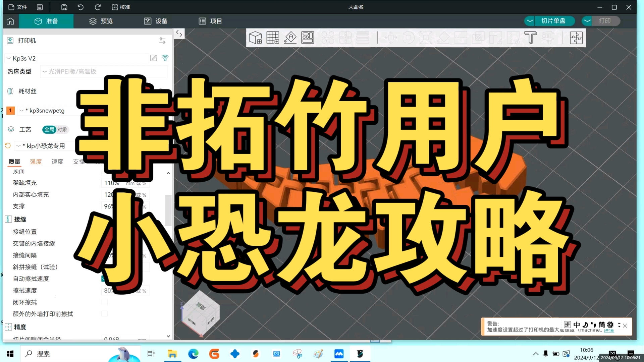Open printer settings sliders icon
The height and width of the screenshot is (362, 644).
(x=162, y=41)
